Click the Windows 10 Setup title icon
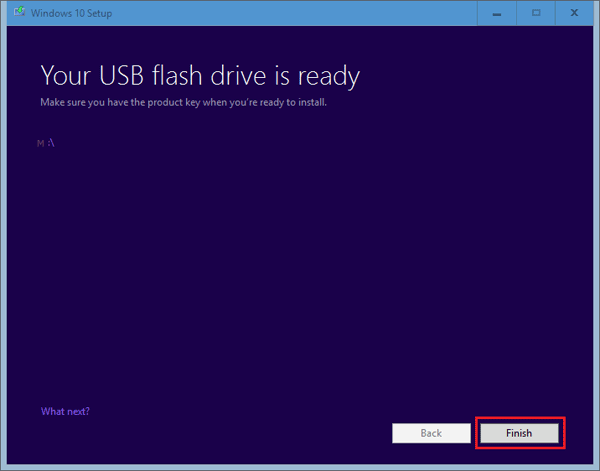Image resolution: width=600 pixels, height=471 pixels. (x=19, y=13)
